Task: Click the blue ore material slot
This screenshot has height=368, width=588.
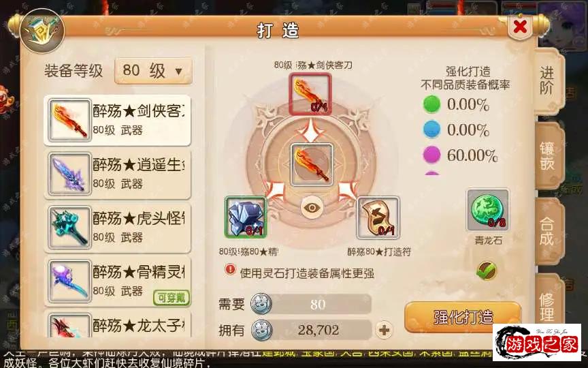Action: point(246,217)
